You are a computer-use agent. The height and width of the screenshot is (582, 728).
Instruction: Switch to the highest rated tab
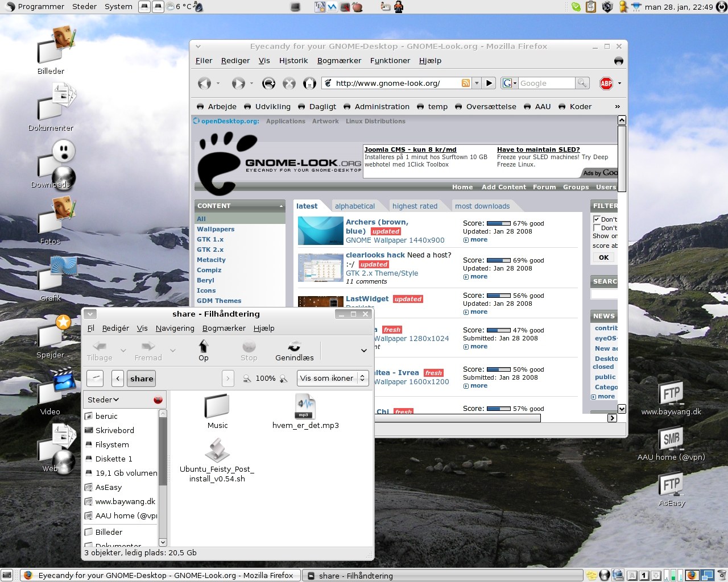tap(415, 206)
